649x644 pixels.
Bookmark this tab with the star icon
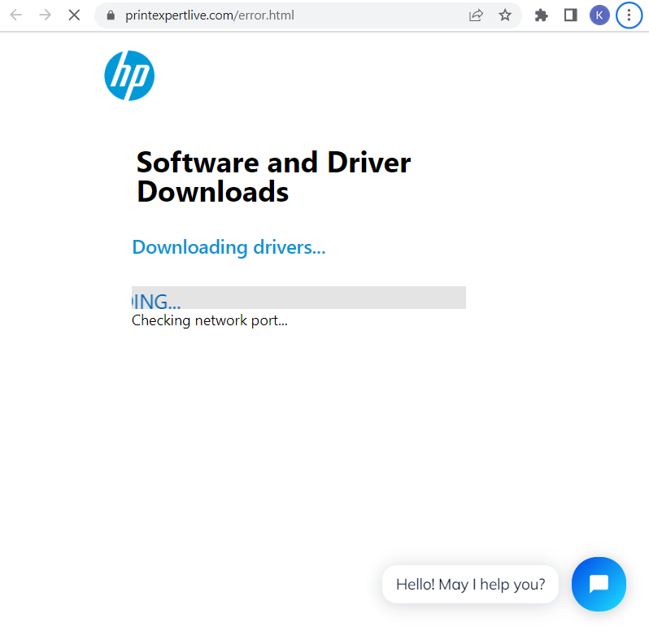pos(505,15)
